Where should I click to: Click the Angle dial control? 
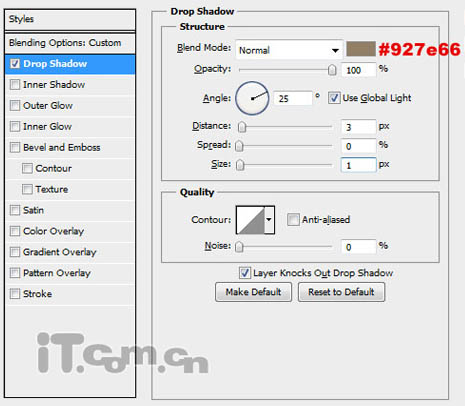(252, 98)
